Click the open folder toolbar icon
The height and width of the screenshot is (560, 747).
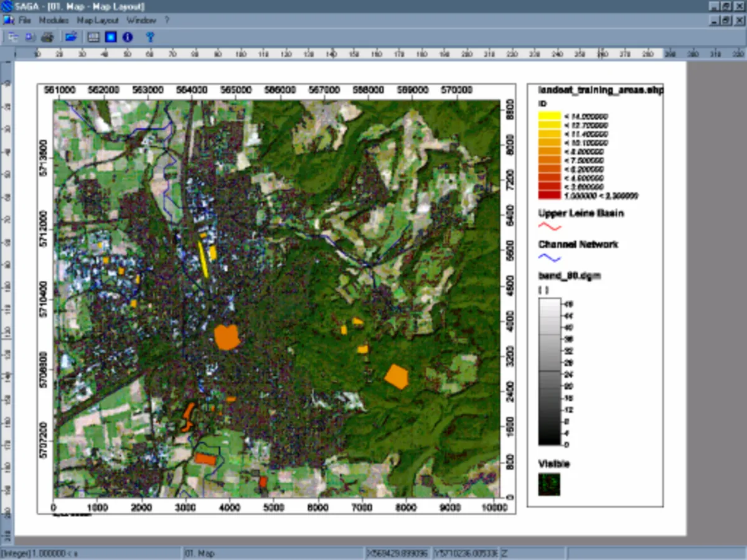pyautogui.click(x=71, y=37)
